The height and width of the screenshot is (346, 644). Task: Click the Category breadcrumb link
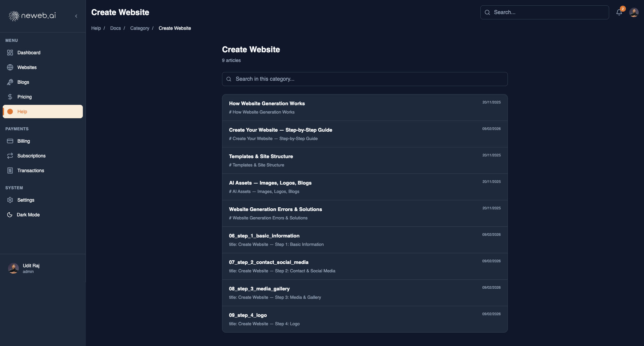pos(140,28)
